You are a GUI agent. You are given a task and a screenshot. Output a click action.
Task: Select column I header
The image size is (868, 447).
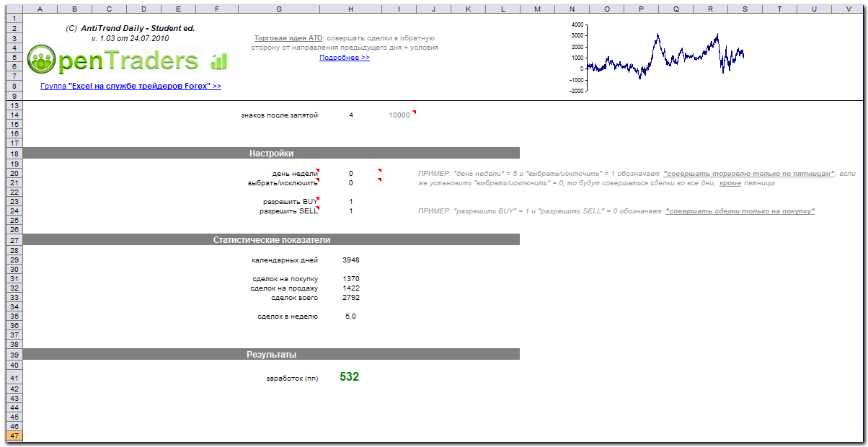399,9
